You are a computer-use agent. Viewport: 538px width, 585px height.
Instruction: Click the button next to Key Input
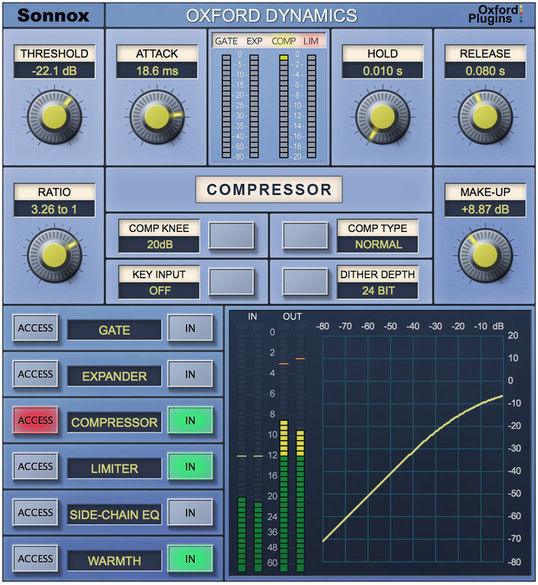point(231,282)
